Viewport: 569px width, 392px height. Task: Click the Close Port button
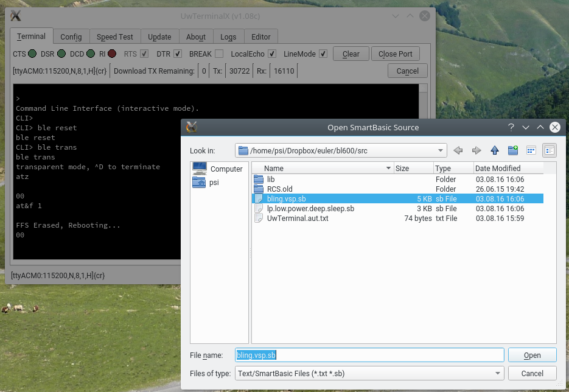pos(395,54)
